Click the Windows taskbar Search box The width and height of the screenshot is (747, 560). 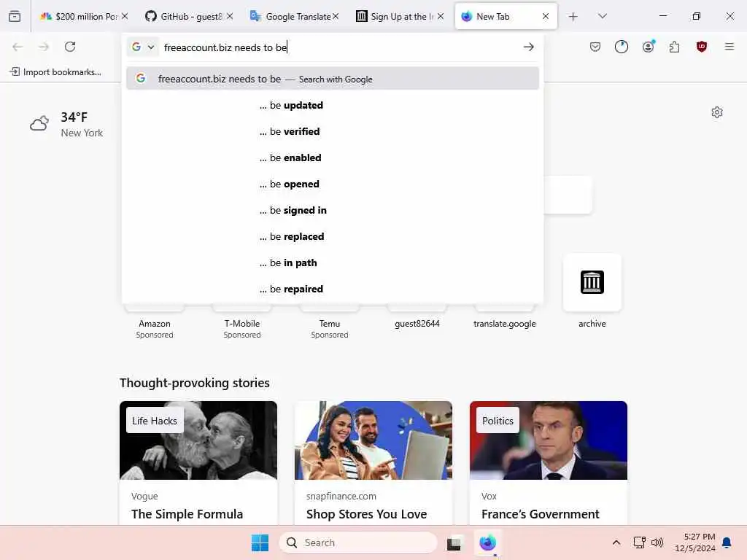pos(357,542)
